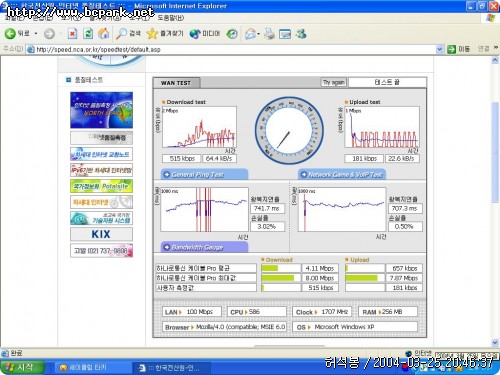Viewport: 500px width, 375px height.
Task: Click the Back arrow icon in the toolbar
Action: [10, 33]
